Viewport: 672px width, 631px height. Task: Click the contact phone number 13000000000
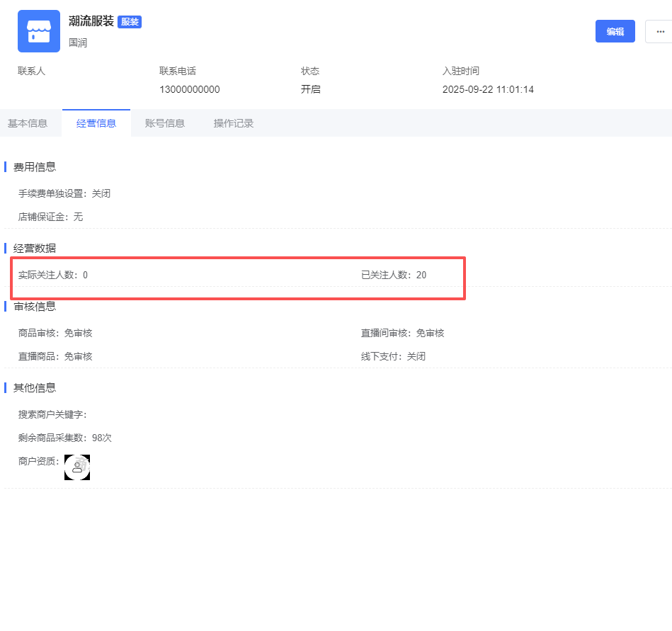point(190,90)
